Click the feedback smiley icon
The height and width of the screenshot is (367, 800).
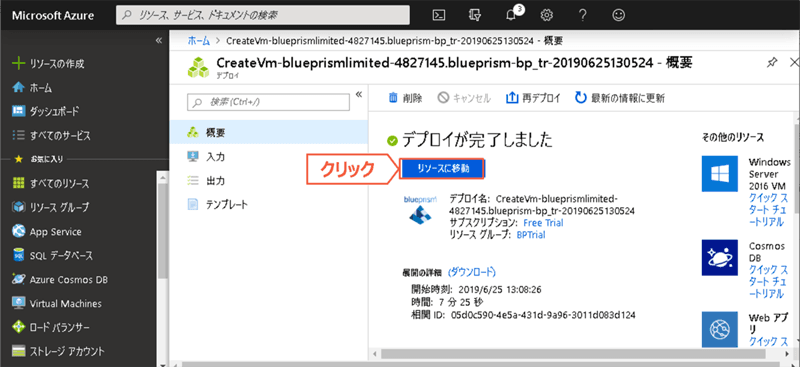tap(618, 15)
